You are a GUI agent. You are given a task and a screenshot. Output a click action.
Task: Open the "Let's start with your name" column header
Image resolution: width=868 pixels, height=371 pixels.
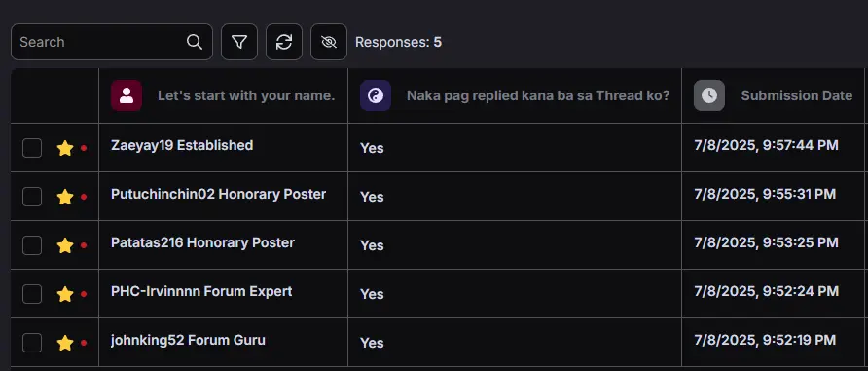point(246,95)
